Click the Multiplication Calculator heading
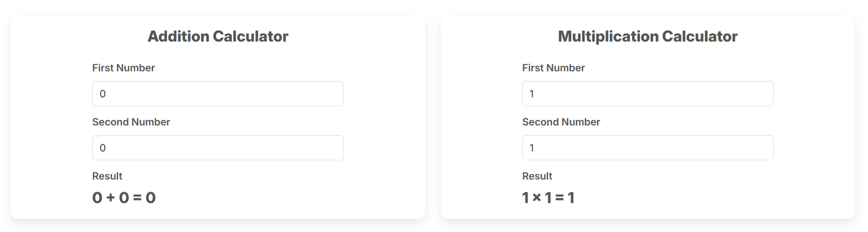Image resolution: width=868 pixels, height=232 pixels. [x=647, y=36]
